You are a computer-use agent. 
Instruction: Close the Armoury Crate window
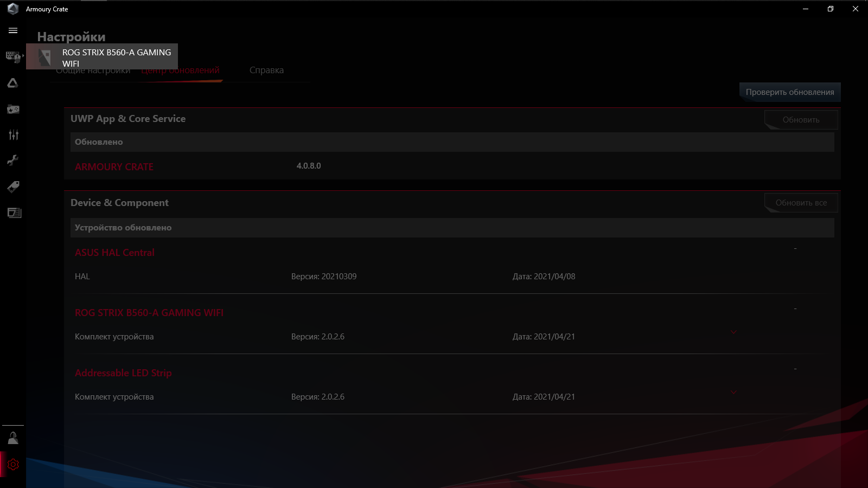856,9
